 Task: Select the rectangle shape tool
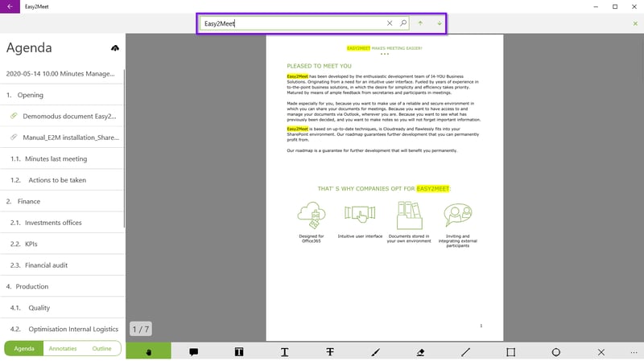pyautogui.click(x=511, y=351)
